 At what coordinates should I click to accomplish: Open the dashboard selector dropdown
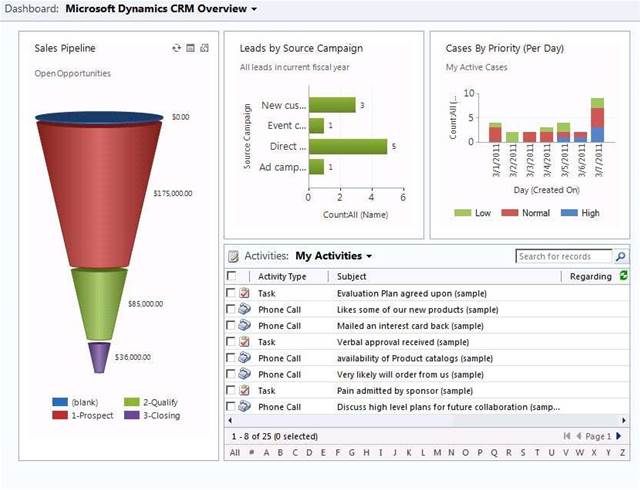(254, 9)
